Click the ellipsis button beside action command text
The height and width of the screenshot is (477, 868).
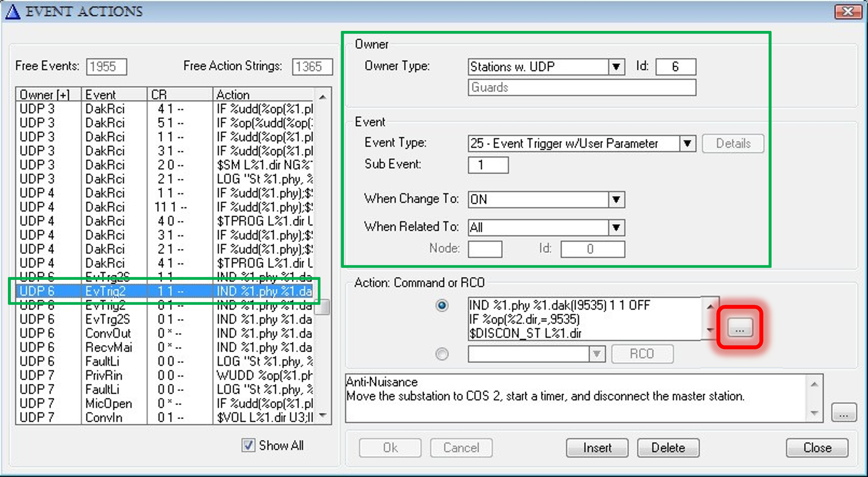tap(739, 328)
